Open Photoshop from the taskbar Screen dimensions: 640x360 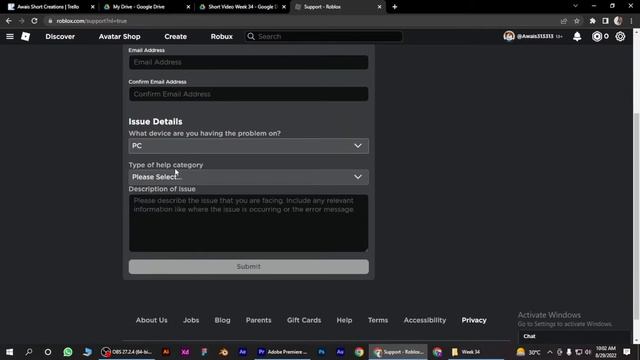click(321, 352)
